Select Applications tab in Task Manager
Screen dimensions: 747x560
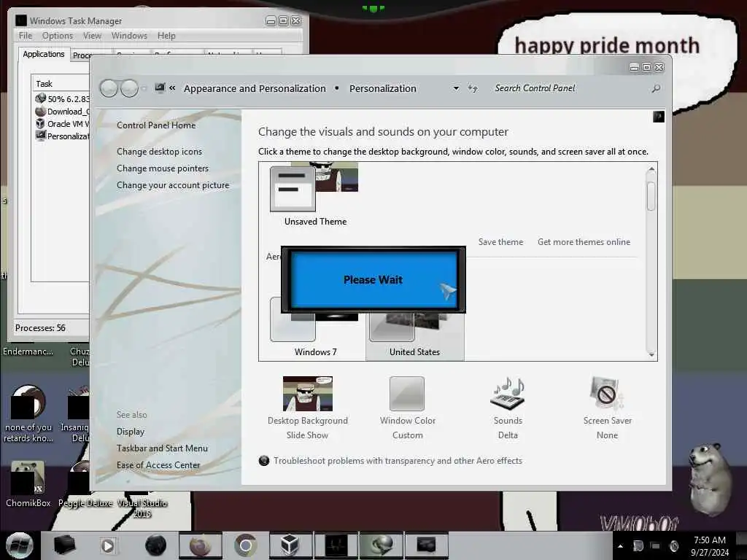coord(43,54)
